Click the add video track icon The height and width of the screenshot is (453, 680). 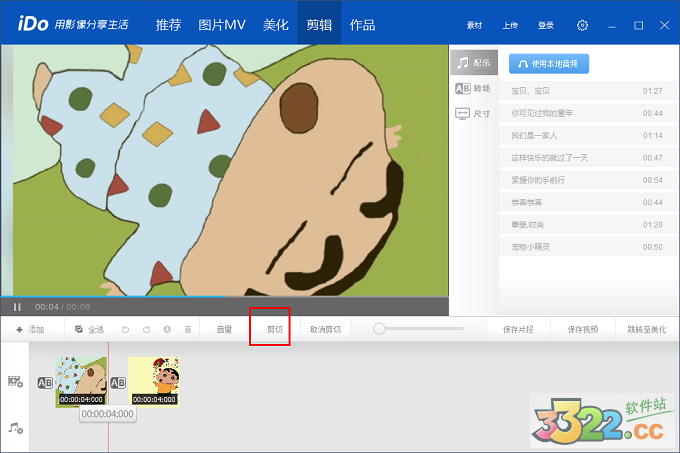coord(15,381)
